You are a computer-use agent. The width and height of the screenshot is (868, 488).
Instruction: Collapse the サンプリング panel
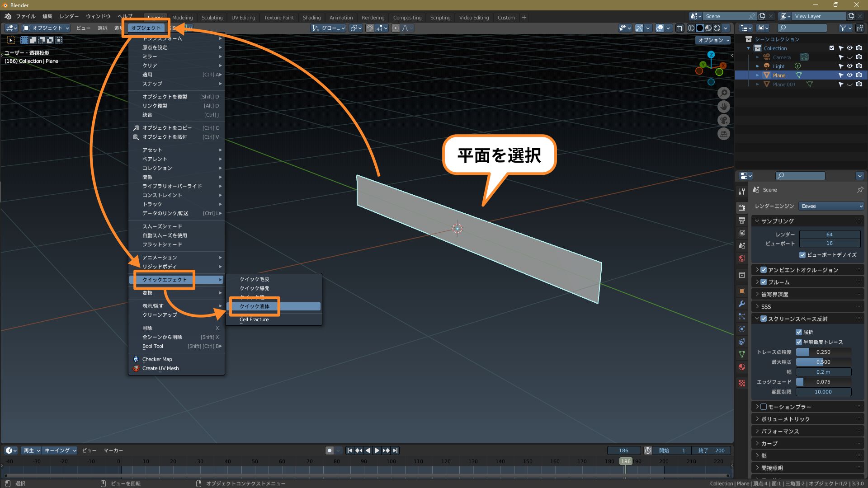(777, 221)
